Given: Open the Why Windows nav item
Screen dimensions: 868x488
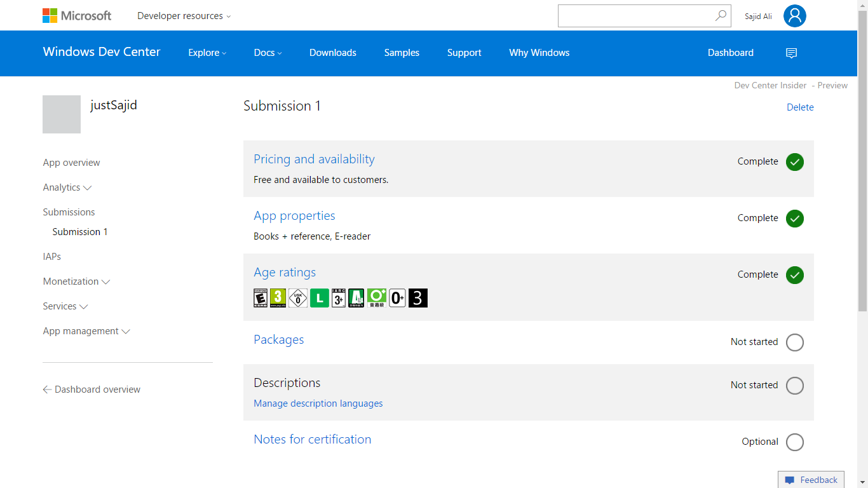Looking at the screenshot, I should pos(539,53).
